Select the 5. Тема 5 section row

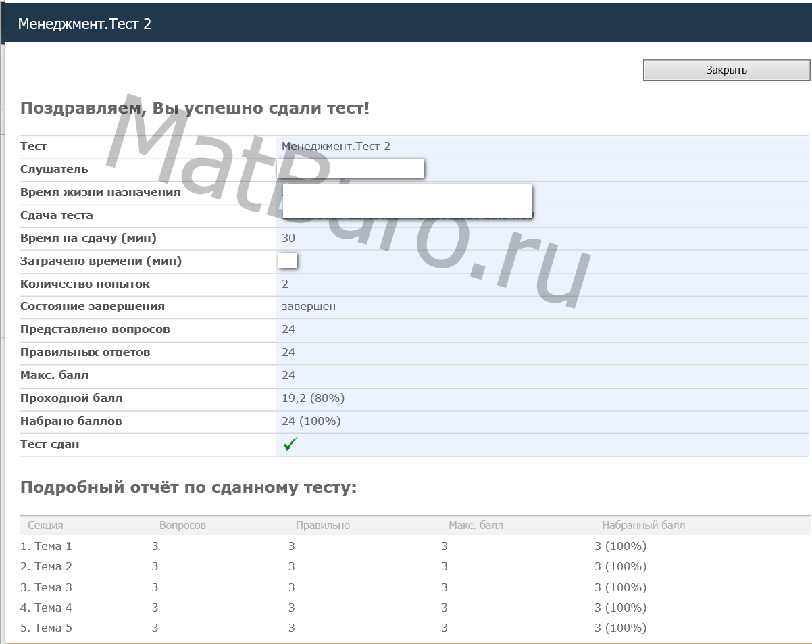(46, 628)
